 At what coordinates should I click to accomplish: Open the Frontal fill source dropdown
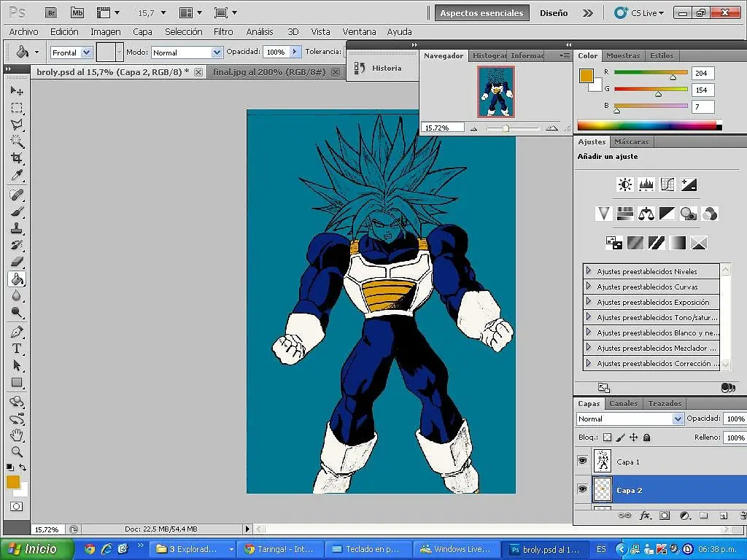[x=86, y=52]
